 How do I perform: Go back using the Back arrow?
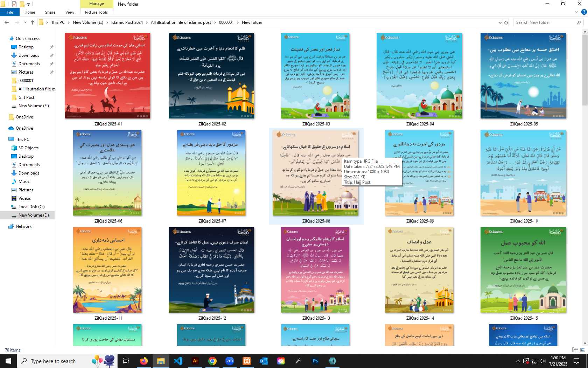coord(7,22)
